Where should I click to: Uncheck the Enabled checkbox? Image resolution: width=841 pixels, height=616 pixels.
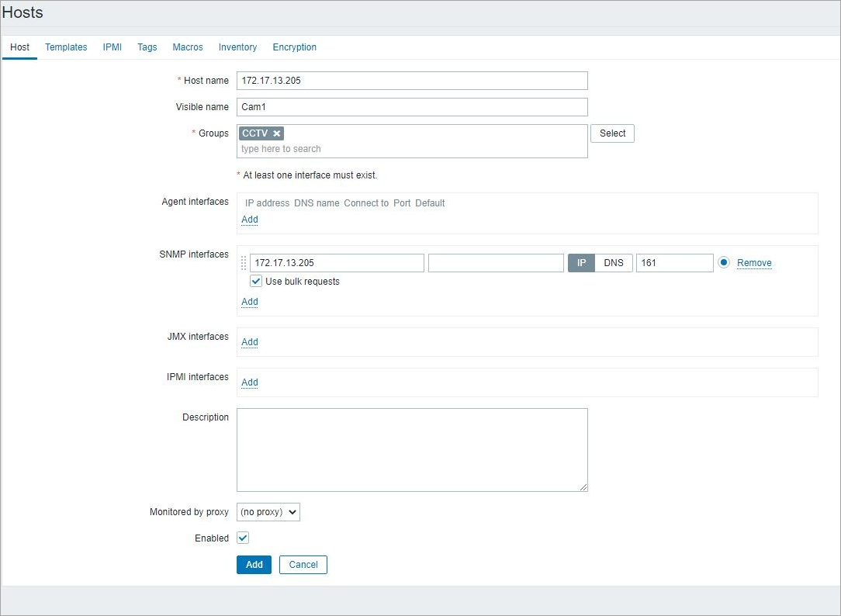tap(243, 538)
